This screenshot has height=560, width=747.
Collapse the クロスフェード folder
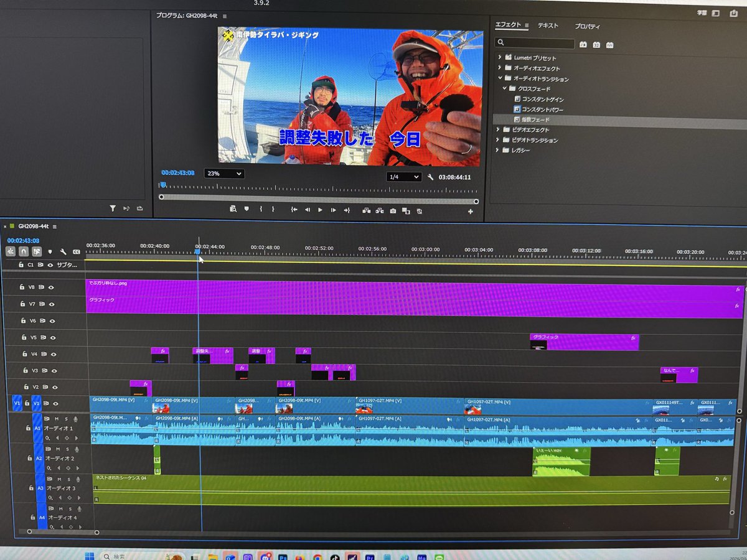[505, 88]
